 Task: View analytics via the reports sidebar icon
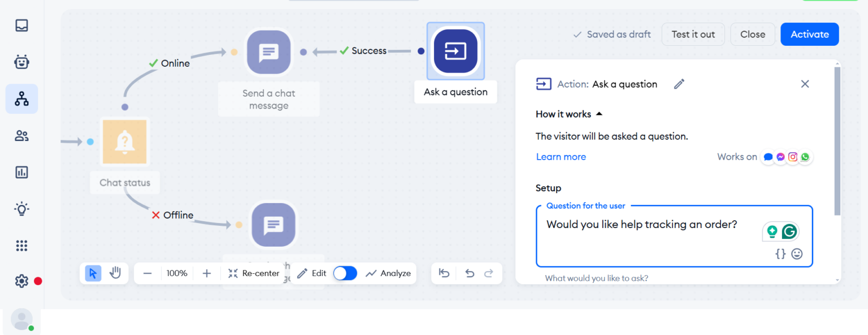point(21,172)
